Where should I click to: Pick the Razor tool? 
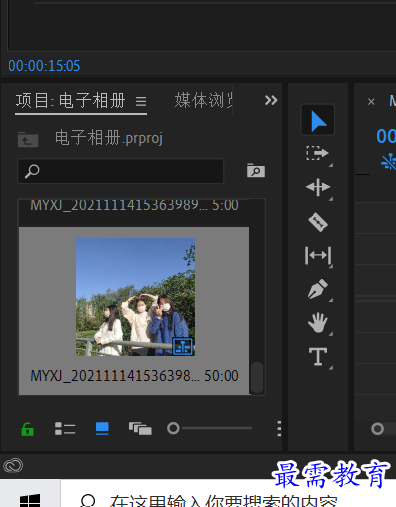tap(318, 222)
